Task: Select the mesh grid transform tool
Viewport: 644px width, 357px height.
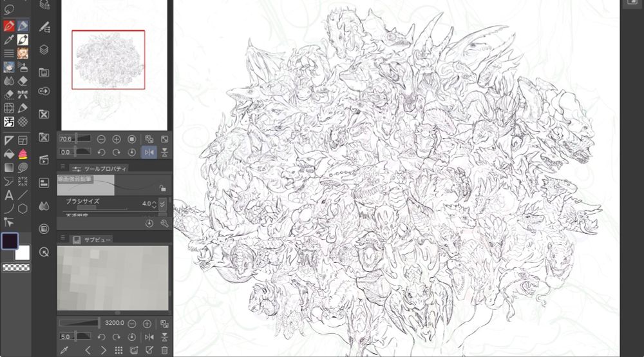Action: pos(8,108)
